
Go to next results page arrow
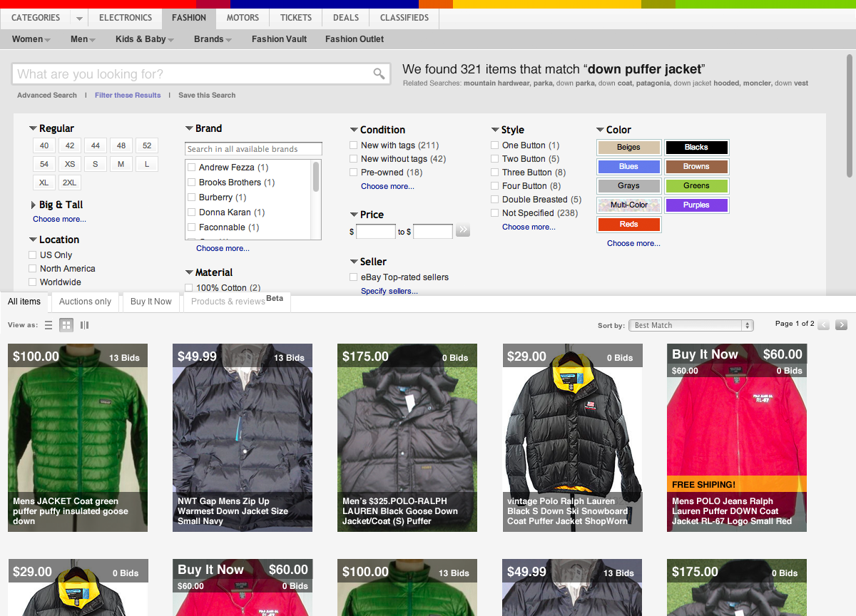click(x=842, y=325)
